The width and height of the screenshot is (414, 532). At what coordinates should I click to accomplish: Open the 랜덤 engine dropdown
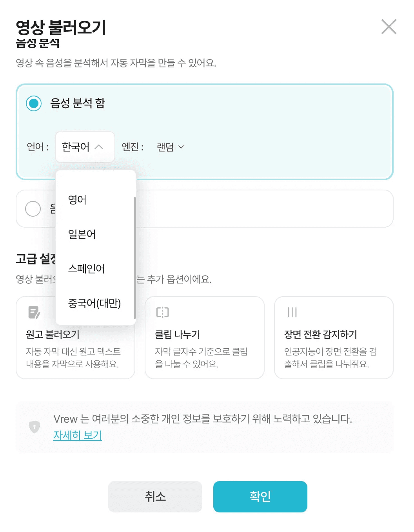(170, 147)
